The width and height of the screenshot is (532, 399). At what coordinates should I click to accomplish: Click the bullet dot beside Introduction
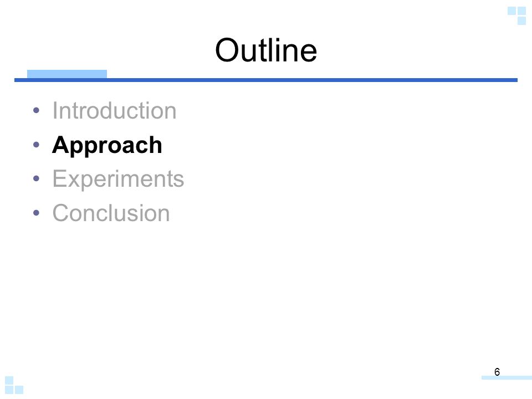[37, 110]
